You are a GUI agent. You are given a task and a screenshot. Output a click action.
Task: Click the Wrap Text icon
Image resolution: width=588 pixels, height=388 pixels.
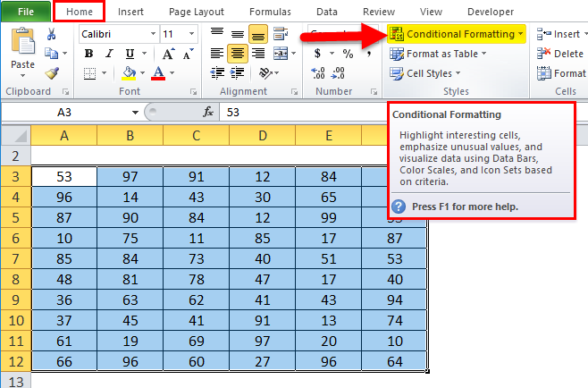tap(281, 34)
